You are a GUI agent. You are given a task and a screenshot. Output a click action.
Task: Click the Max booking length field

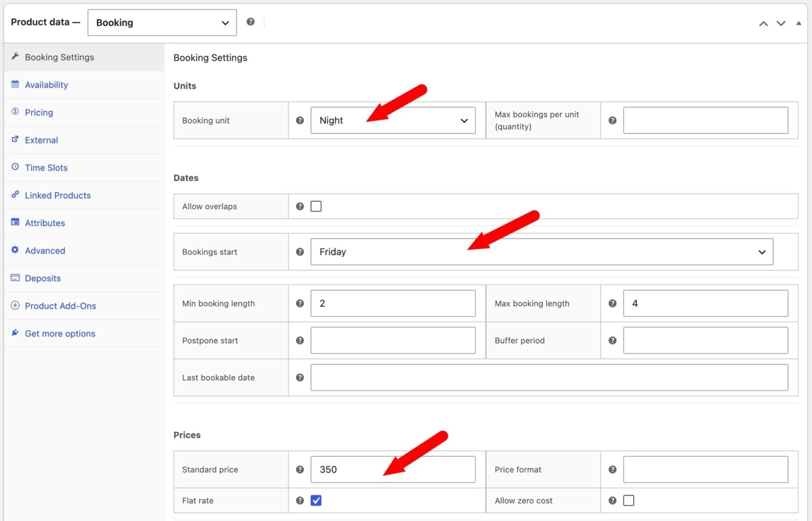pyautogui.click(x=706, y=303)
